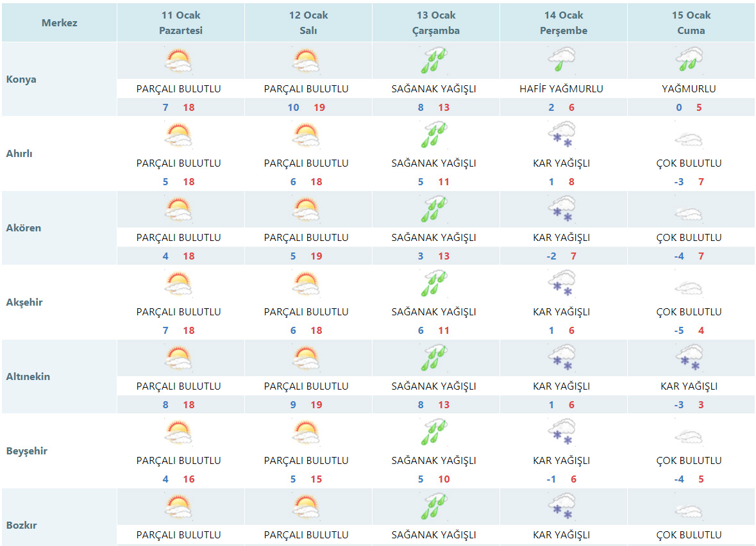This screenshot has width=756, height=546.
Task: Click Konya's partly cloudy icon for 11 Ocak
Action: (x=179, y=61)
